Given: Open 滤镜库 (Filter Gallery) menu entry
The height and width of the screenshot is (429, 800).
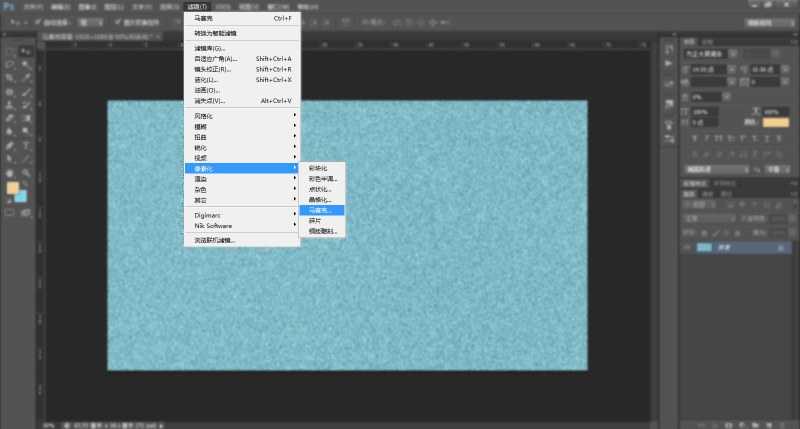Looking at the screenshot, I should point(210,47).
